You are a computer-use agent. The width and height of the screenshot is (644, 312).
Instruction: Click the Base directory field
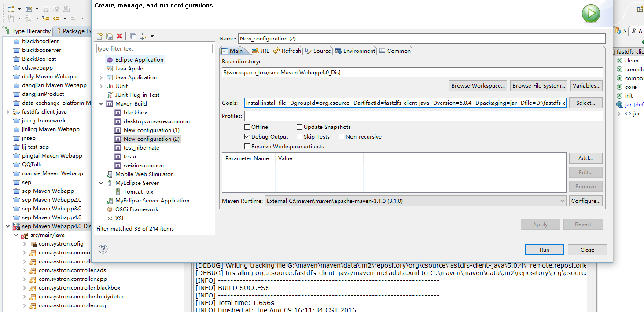tap(412, 72)
